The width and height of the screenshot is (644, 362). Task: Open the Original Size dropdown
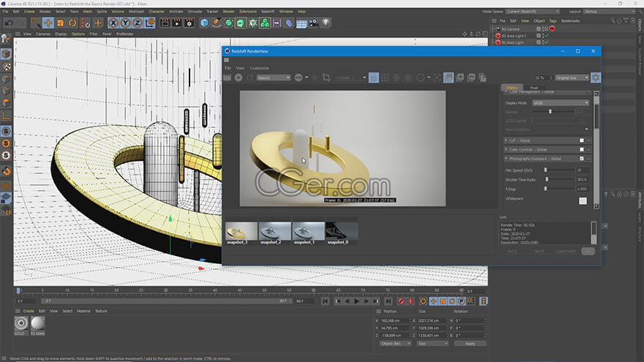click(x=572, y=78)
